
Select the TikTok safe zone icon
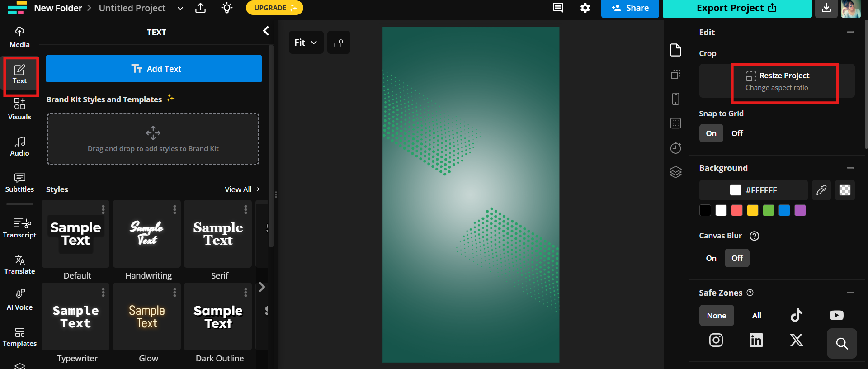point(796,315)
